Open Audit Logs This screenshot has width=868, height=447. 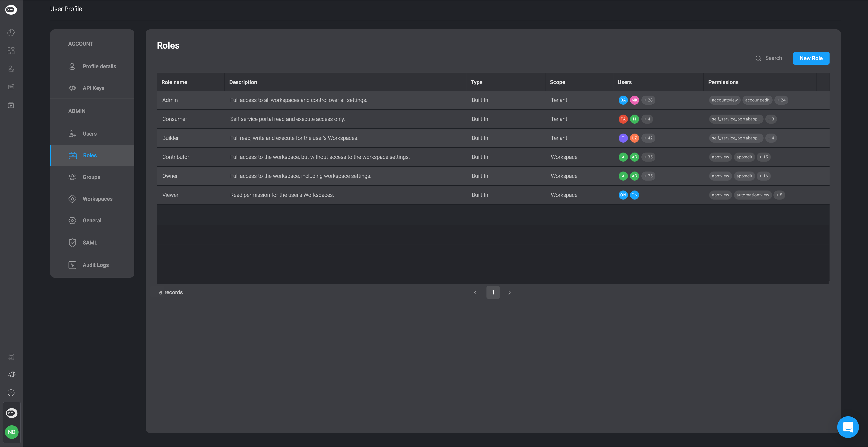point(92,265)
